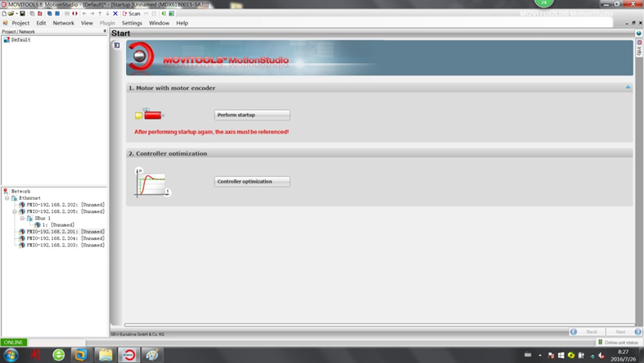Collapse the PNIO-192.168.2.205 tree node
This screenshot has height=363, width=644.
pos(15,211)
